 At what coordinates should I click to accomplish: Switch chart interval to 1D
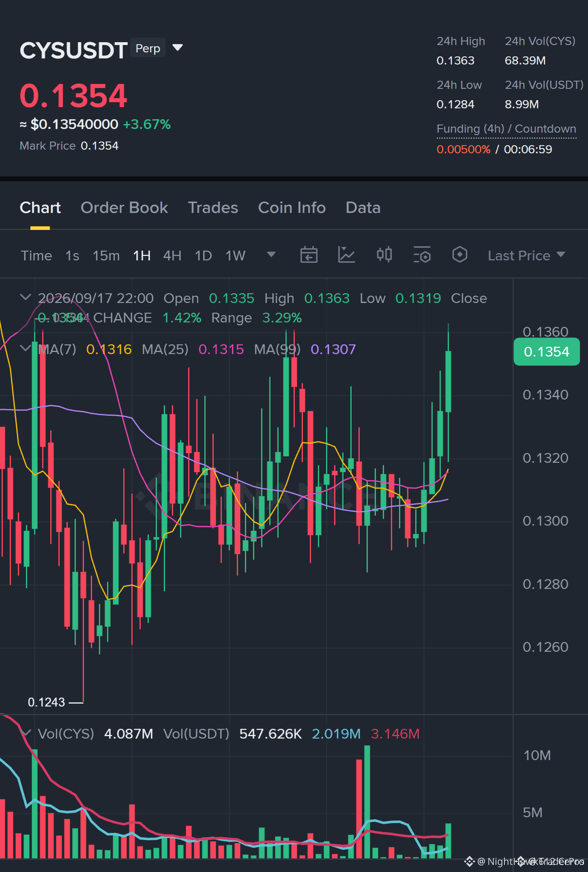[x=204, y=256]
